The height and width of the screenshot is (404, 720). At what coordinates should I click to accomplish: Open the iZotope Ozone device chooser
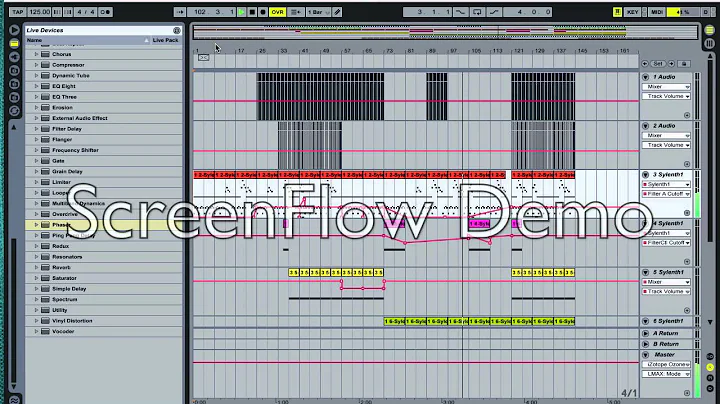pyautogui.click(x=666, y=365)
